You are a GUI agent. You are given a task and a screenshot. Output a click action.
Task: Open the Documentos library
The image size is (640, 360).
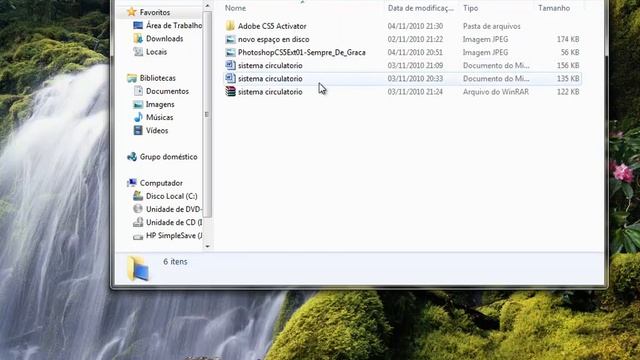pyautogui.click(x=167, y=91)
